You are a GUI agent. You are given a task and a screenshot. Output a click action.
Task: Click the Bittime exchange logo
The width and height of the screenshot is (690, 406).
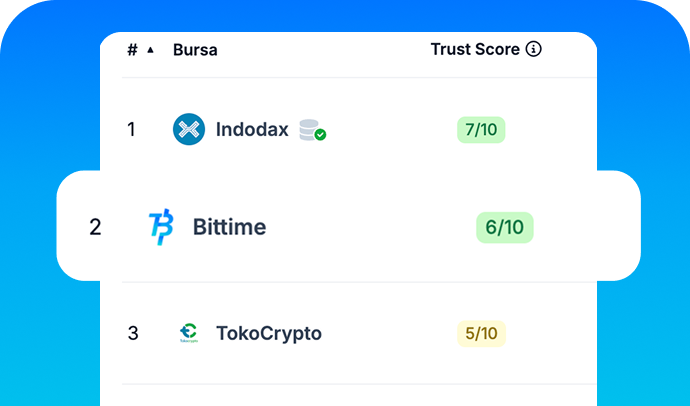point(160,227)
